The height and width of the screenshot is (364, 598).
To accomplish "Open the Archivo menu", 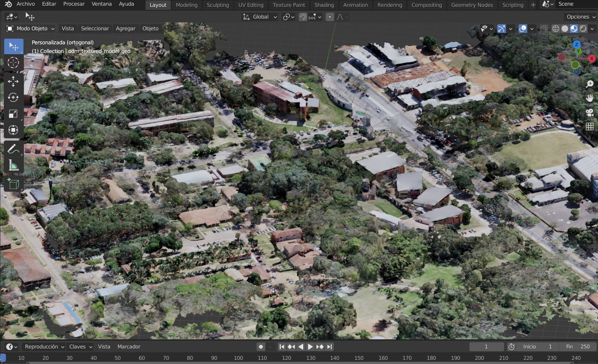I will coord(25,4).
